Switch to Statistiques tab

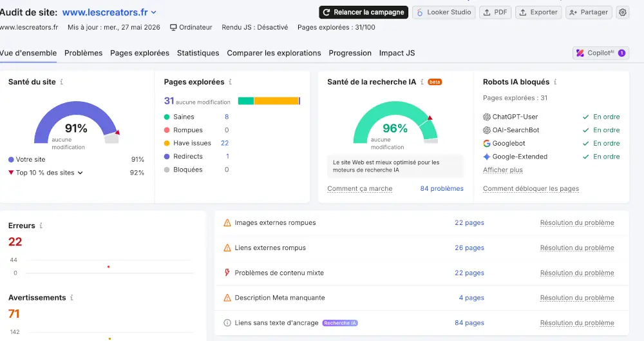tap(198, 53)
